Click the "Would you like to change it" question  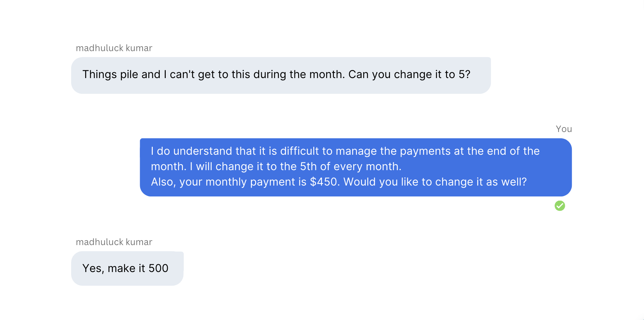(435, 182)
